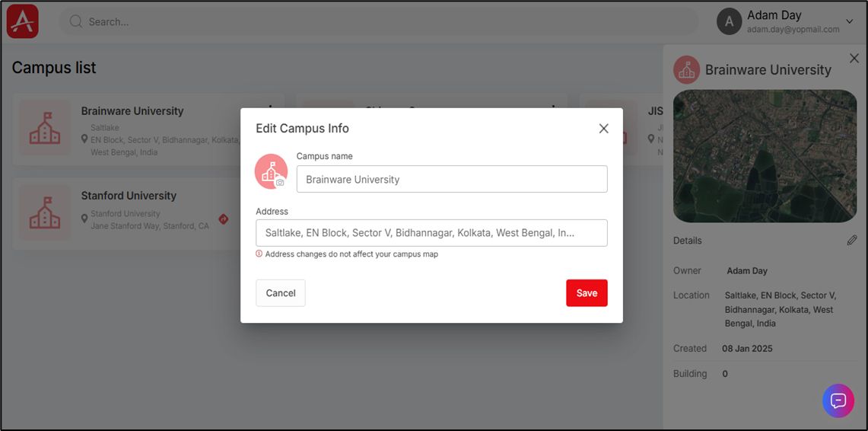Save the campus info changes

(587, 293)
